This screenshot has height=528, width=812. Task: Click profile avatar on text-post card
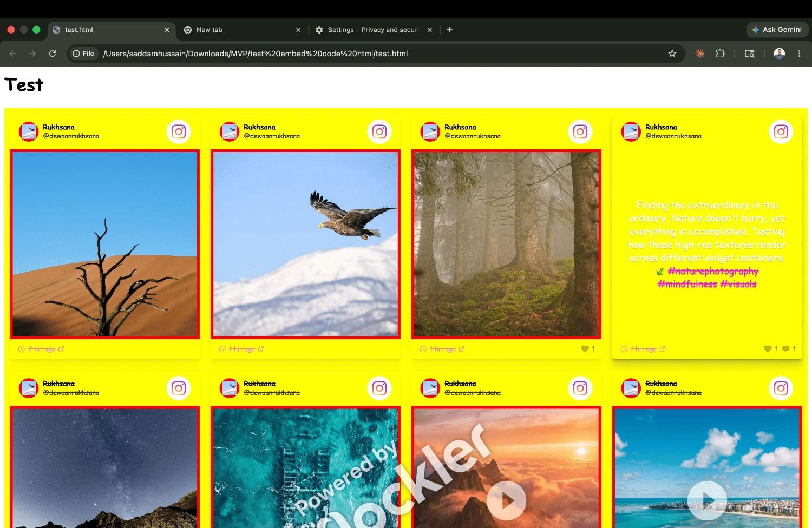(631, 131)
